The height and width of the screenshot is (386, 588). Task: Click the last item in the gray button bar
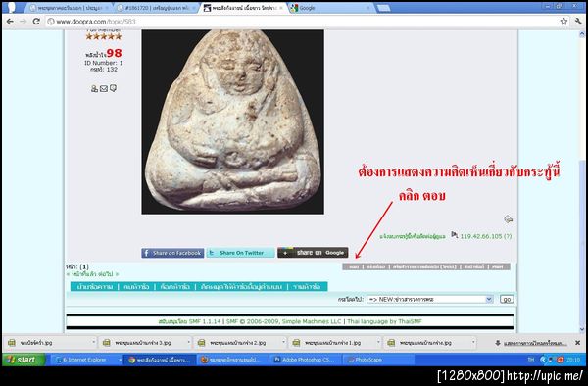point(497,266)
